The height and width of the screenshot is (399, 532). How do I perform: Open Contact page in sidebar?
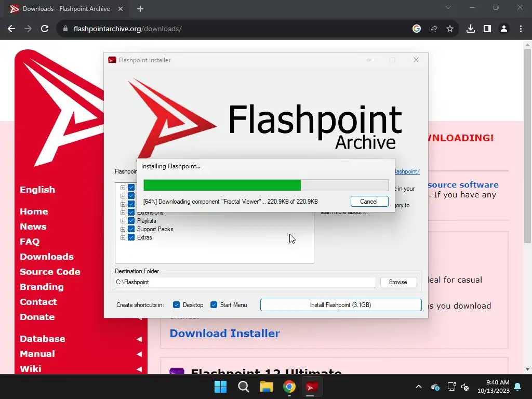click(x=38, y=302)
